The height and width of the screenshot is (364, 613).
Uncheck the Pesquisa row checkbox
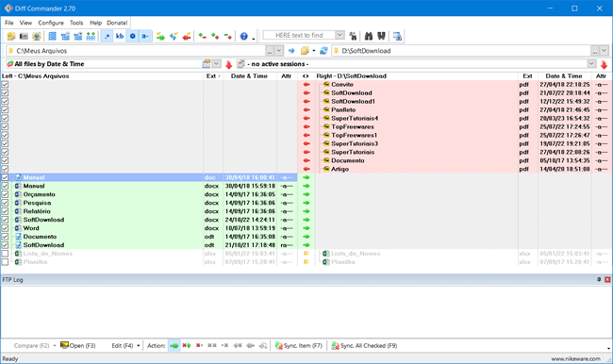[x=5, y=203]
